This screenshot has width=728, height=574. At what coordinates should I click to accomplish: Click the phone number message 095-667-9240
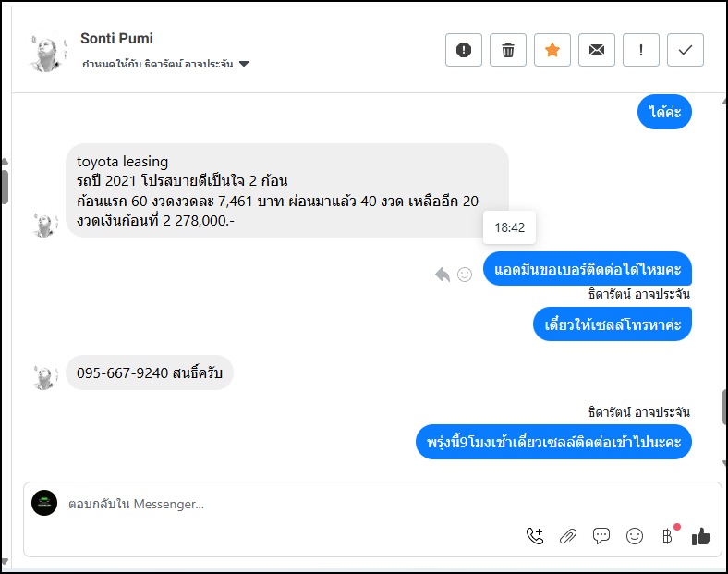click(150, 373)
